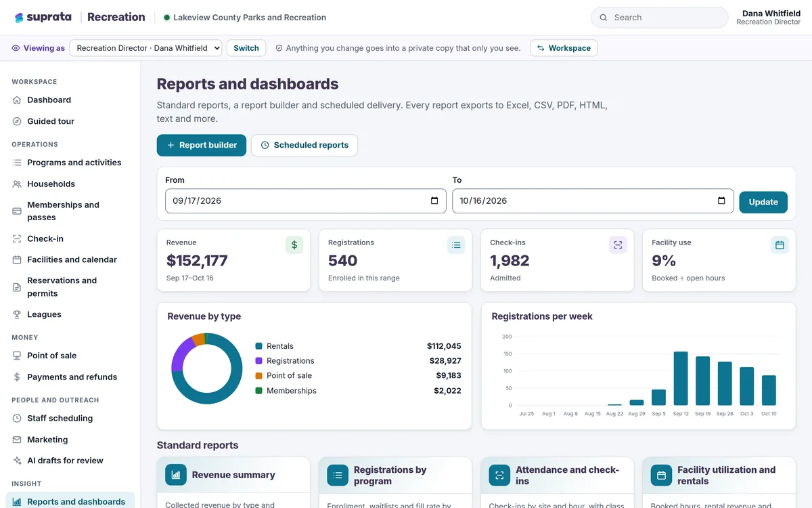Screen dimensions: 812x508
Task: Click the Point of sale monitor icon
Action: 17,356
